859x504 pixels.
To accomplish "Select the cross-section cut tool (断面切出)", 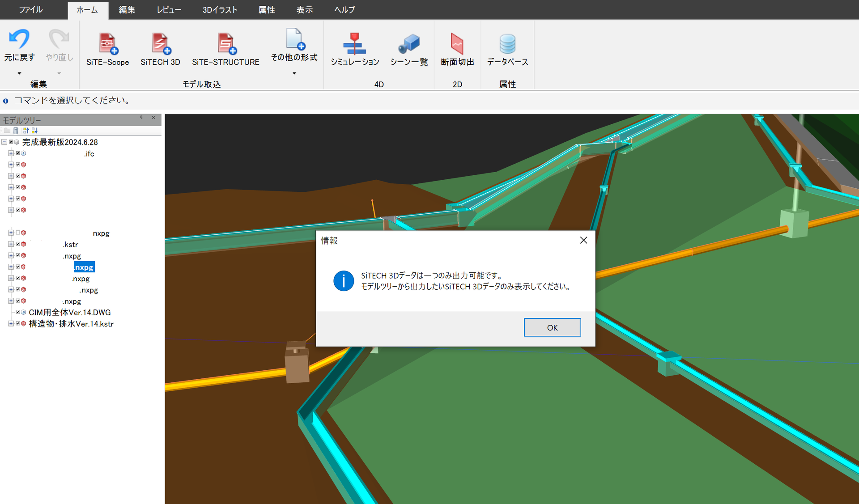I will click(x=457, y=43).
